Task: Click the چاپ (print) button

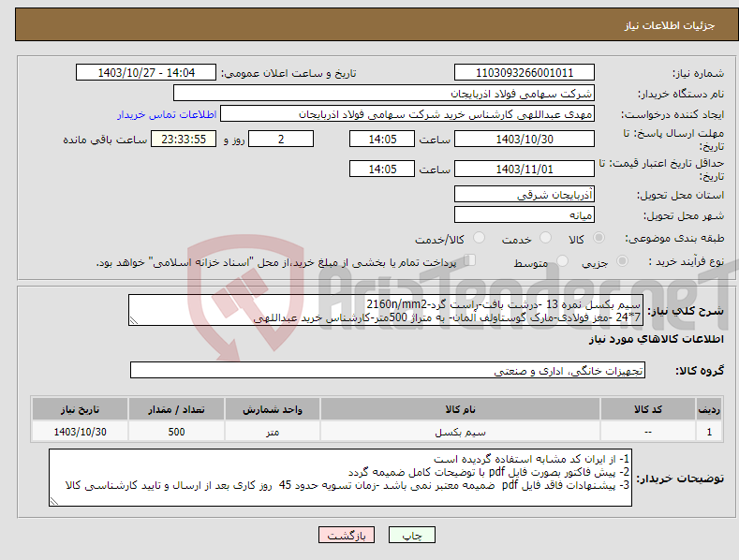Action: (411, 536)
